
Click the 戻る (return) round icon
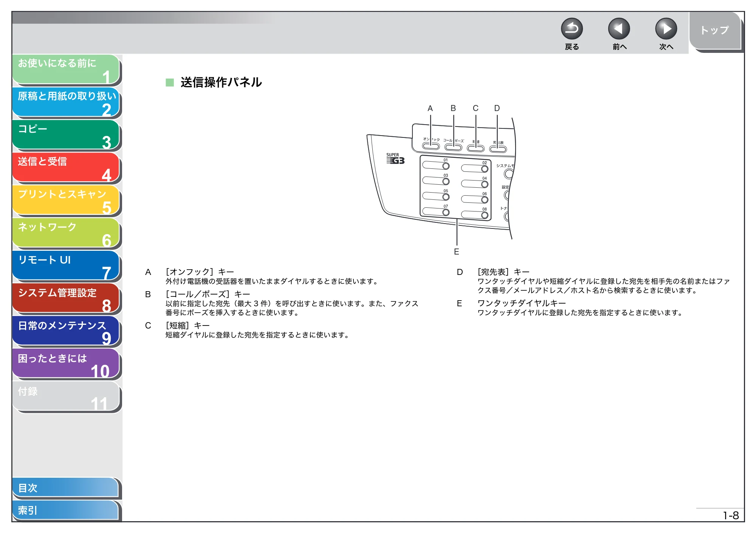[572, 29]
